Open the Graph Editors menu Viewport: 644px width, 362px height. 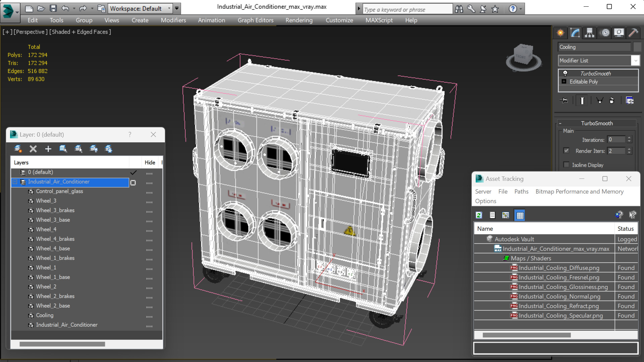pos(255,20)
